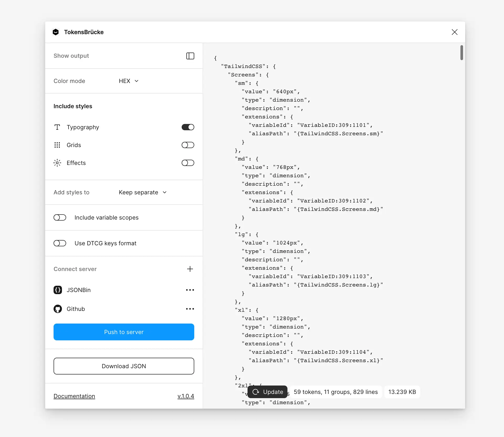
Task: Open JSONBin three-dot options menu
Action: 190,290
